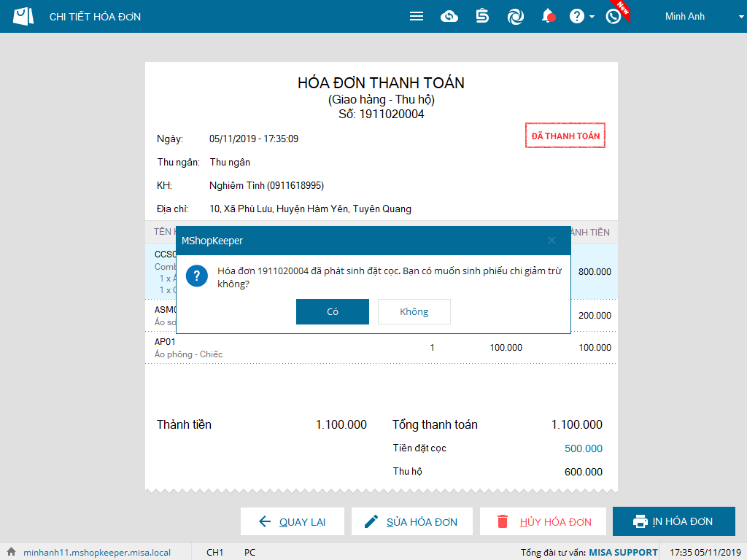The image size is (747, 560).
Task: Click customer name Nghiêm Tình (0911618995)
Action: click(x=266, y=186)
